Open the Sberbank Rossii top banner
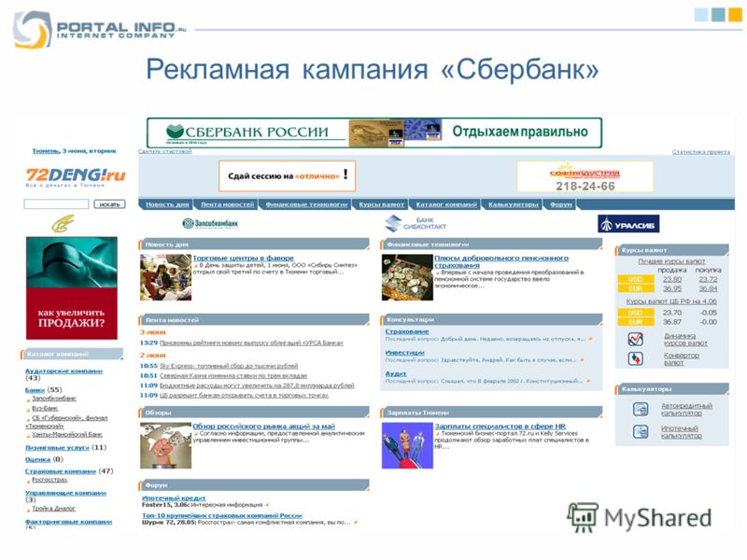This screenshot has height=560, width=747. click(x=374, y=133)
